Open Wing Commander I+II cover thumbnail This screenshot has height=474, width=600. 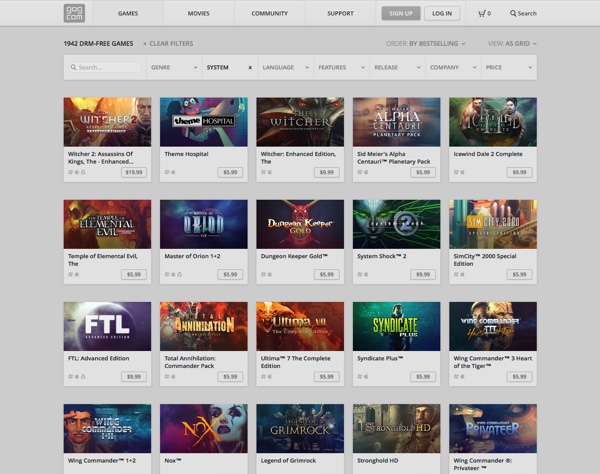[x=108, y=428]
